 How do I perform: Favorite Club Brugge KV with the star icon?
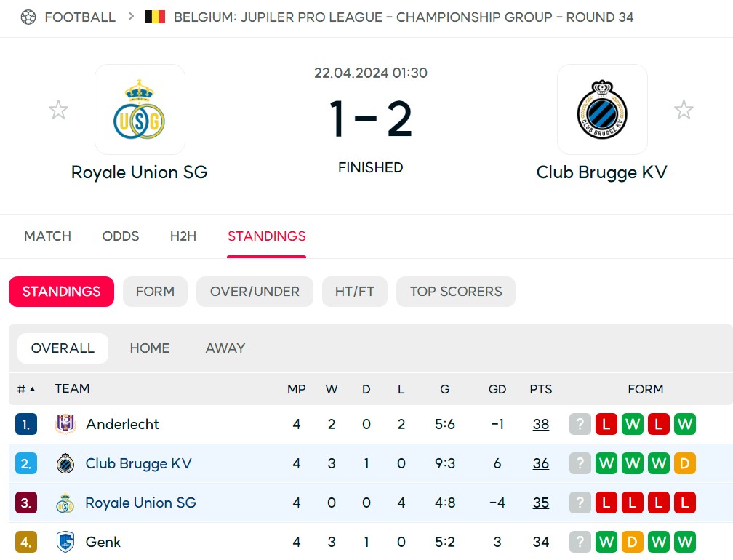click(x=684, y=110)
